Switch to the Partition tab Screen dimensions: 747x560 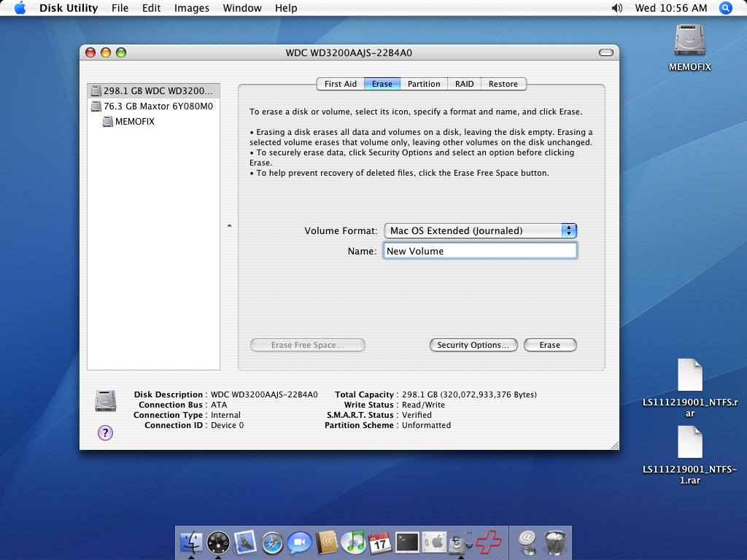(x=424, y=84)
